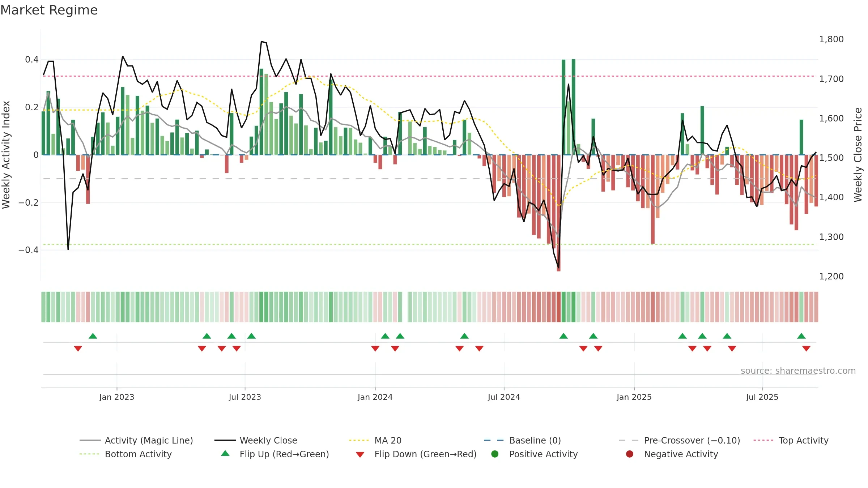The height and width of the screenshot is (488, 868).
Task: Click the first red flip-down marker before Jan 2023
Action: tap(78, 348)
